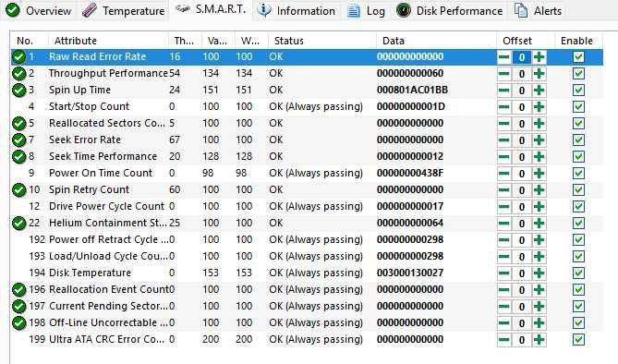The image size is (618, 364).
Task: Click the Enable column header
Action: pyautogui.click(x=578, y=41)
